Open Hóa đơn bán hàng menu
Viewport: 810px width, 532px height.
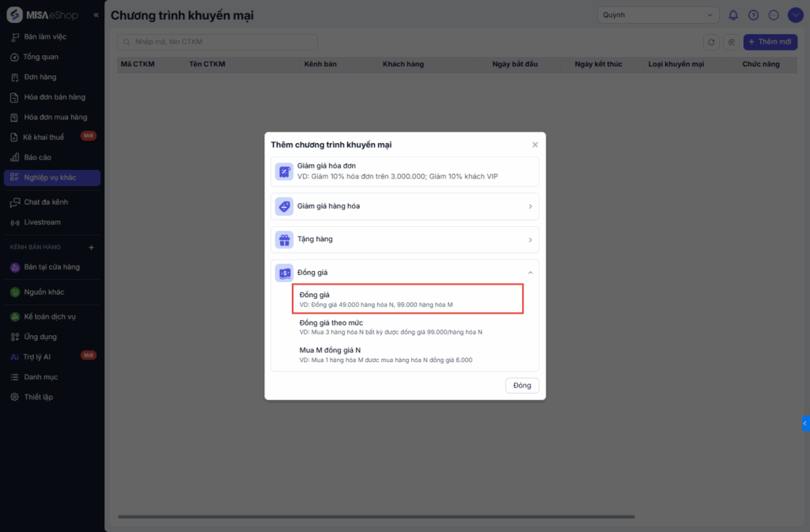[x=51, y=97]
